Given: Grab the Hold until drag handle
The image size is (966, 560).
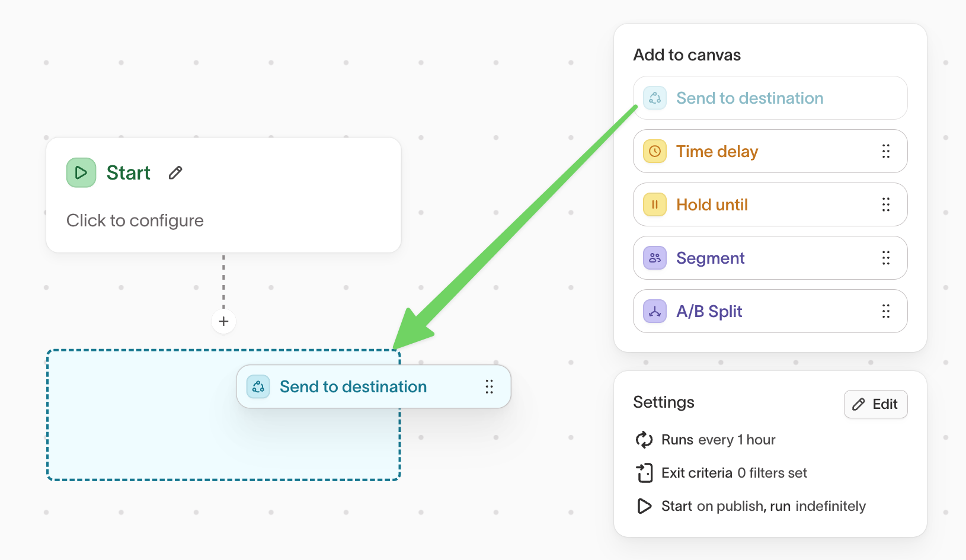Looking at the screenshot, I should coord(886,204).
